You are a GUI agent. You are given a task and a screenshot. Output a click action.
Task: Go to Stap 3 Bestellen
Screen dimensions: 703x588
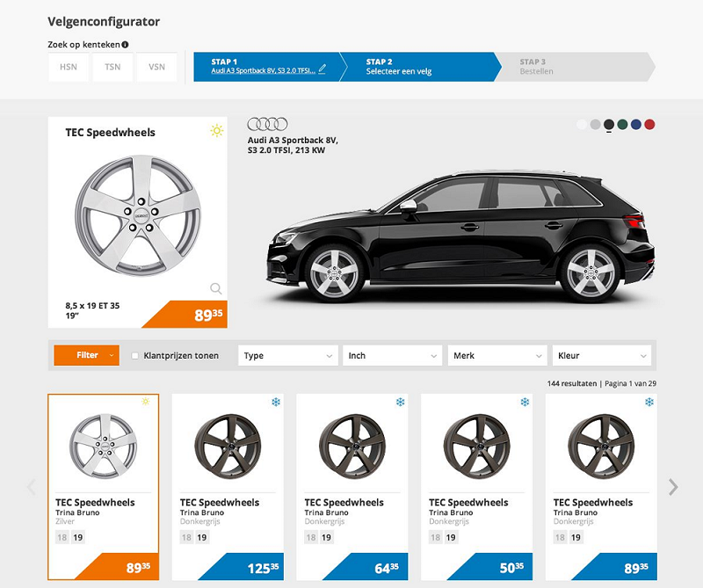576,67
